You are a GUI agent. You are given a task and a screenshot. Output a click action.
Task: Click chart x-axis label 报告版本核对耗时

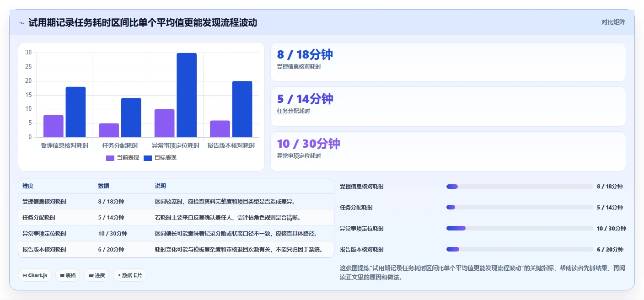click(x=231, y=146)
